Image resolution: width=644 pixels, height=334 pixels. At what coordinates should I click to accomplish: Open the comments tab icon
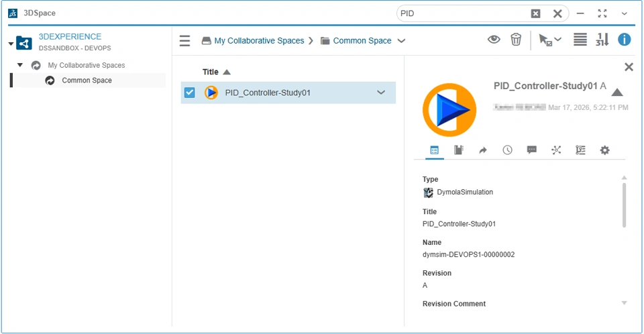coord(532,150)
